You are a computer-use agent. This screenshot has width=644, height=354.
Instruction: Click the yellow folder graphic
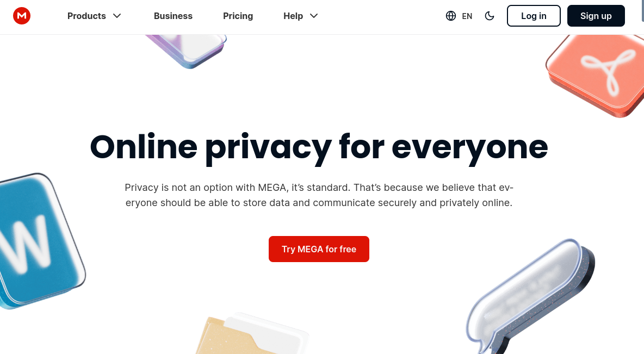[251, 335]
